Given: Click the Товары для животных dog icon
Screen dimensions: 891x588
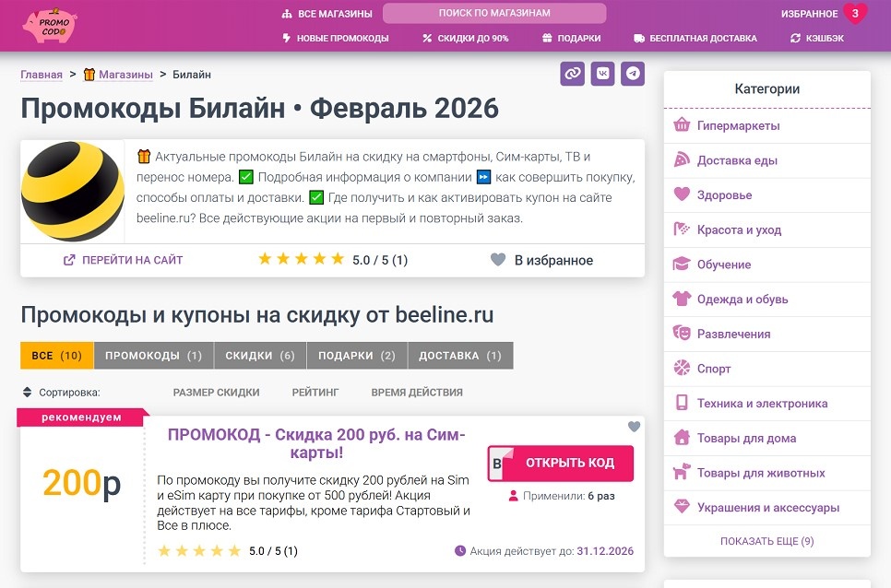Looking at the screenshot, I should pos(682,472).
